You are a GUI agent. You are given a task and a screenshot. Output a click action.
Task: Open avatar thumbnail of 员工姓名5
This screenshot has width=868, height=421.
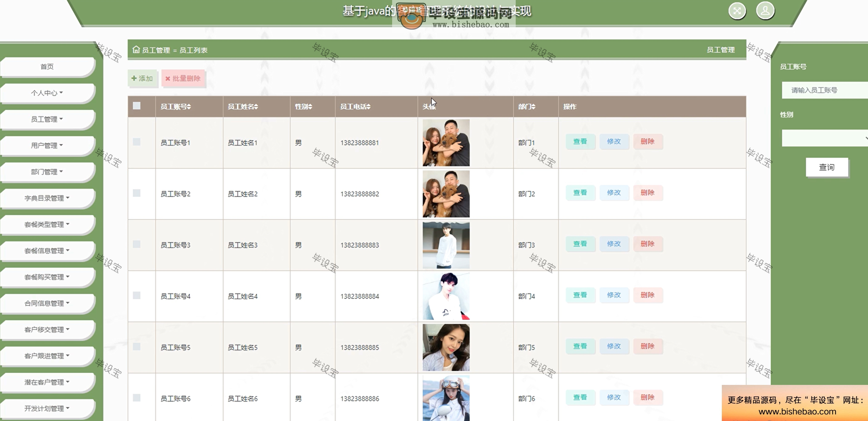[x=446, y=348]
